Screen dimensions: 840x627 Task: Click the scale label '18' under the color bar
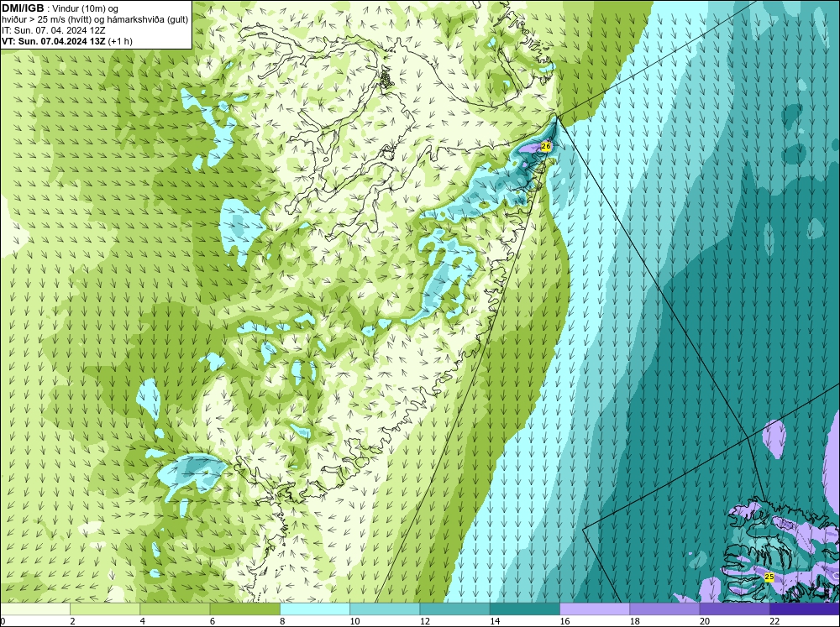[x=635, y=621]
